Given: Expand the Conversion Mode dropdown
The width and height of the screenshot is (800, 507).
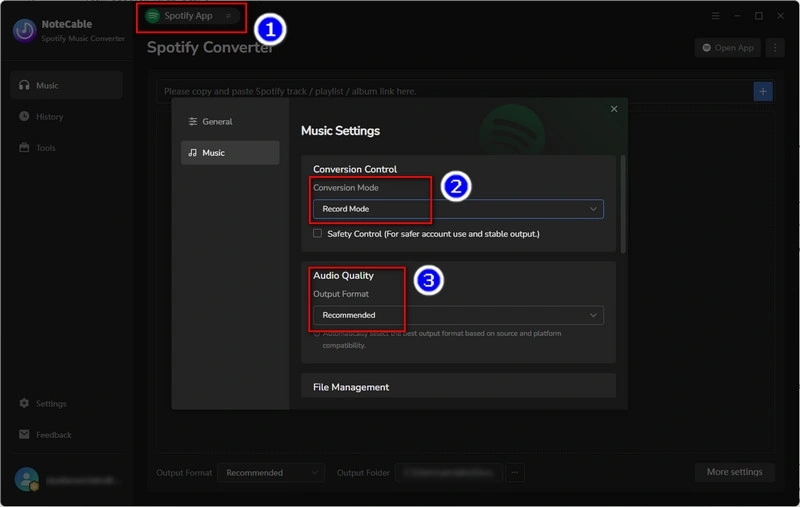Looking at the screenshot, I should [x=458, y=209].
